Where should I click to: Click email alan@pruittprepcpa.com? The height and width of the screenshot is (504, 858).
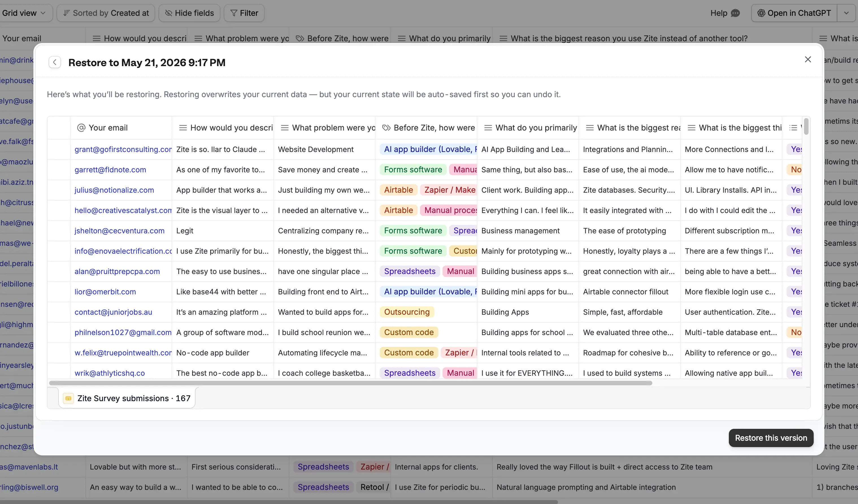pos(117,271)
